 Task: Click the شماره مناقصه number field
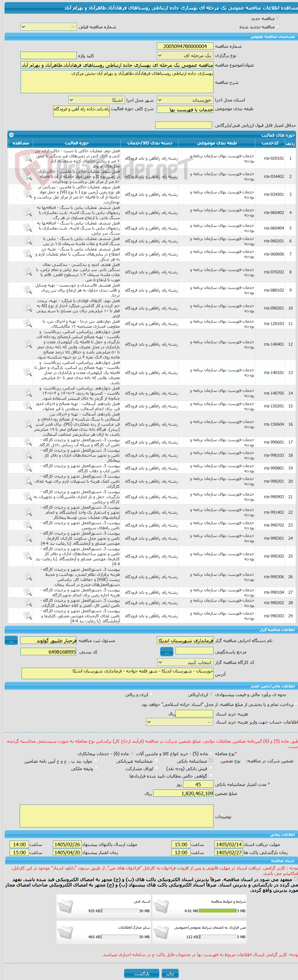[x=185, y=46]
